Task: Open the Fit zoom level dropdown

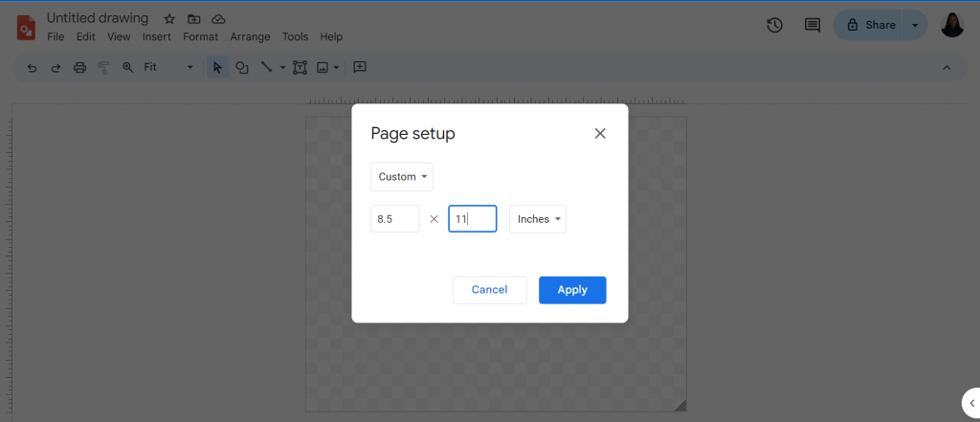Action: tap(168, 67)
